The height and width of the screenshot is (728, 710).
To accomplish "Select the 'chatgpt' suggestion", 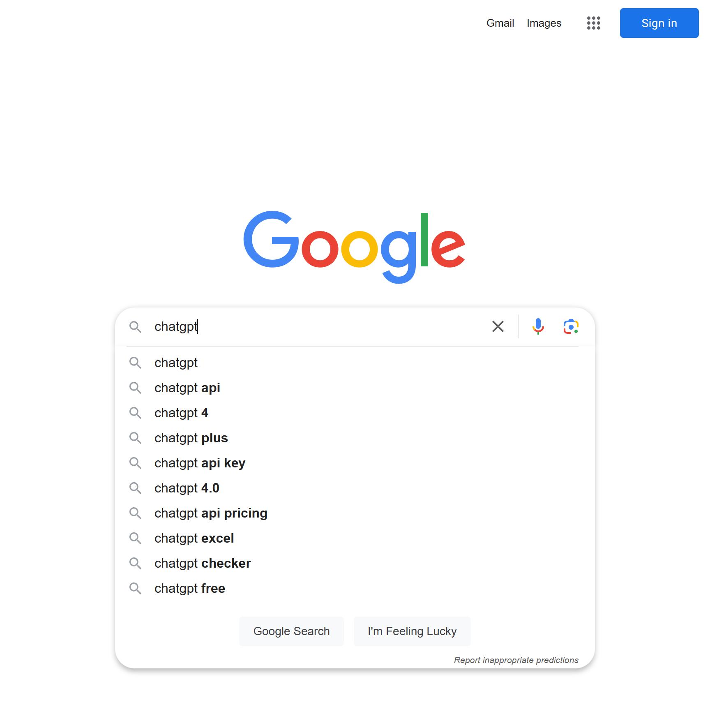I will [176, 363].
